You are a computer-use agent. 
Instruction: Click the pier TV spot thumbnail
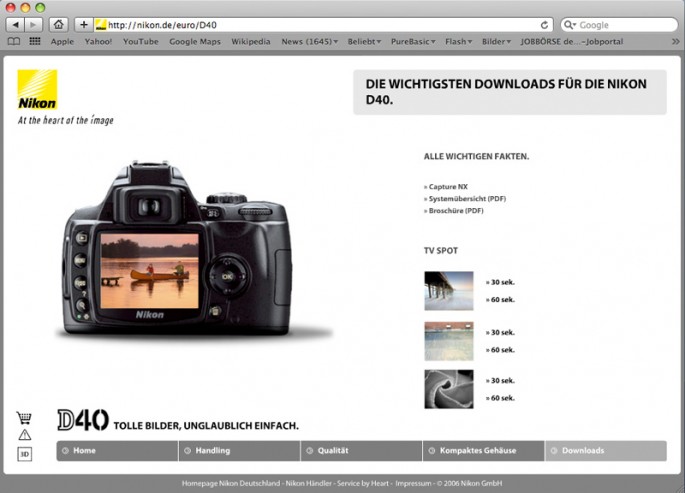point(449,290)
